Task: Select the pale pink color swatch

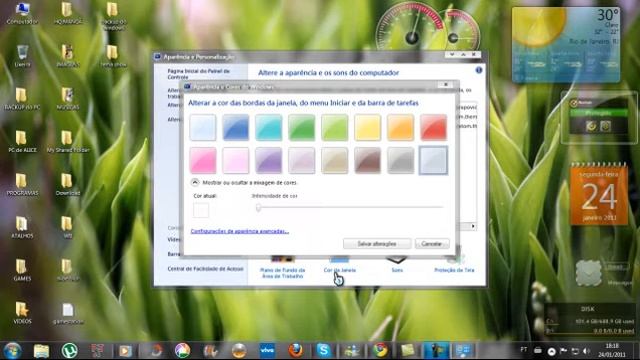Action: pos(236,160)
